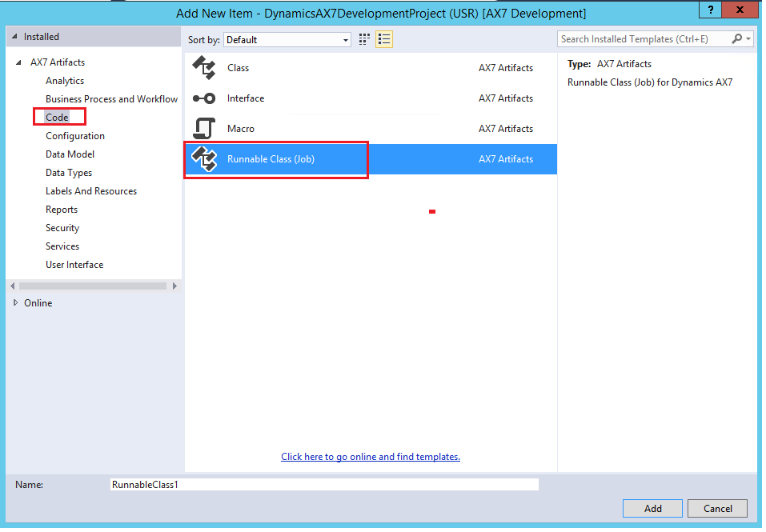Image resolution: width=766 pixels, height=532 pixels.
Task: Select the Macro template icon
Action: (205, 129)
